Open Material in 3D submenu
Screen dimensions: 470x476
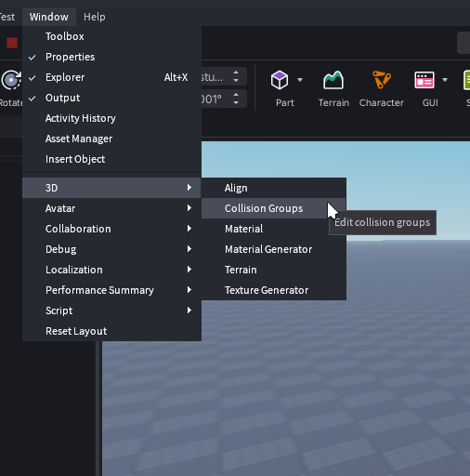(x=274, y=229)
